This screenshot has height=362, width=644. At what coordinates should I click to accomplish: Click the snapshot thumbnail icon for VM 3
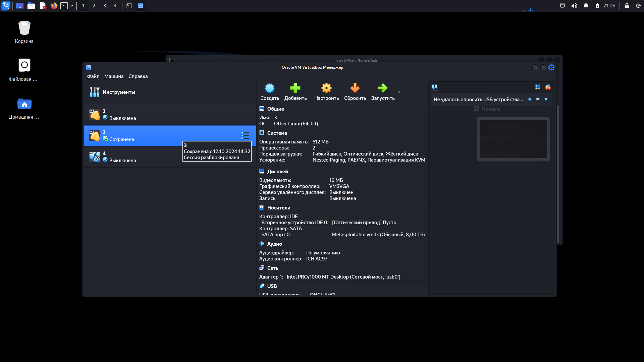tap(105, 139)
